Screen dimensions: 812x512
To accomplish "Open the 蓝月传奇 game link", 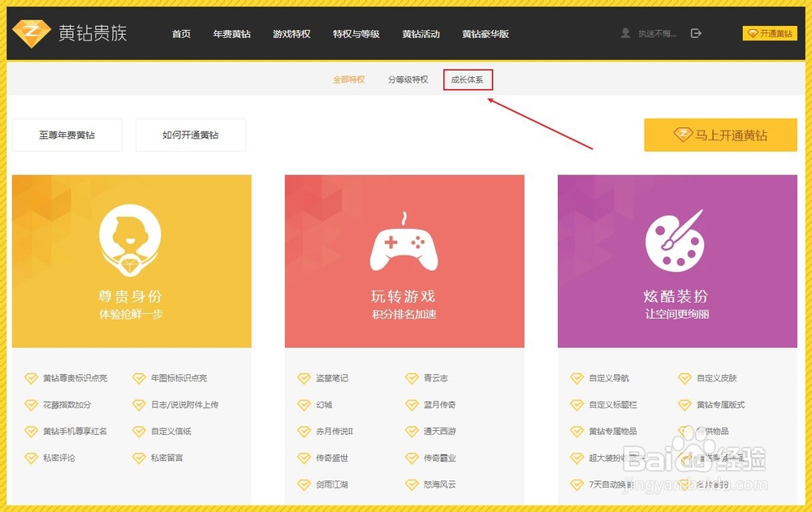I will coord(439,405).
